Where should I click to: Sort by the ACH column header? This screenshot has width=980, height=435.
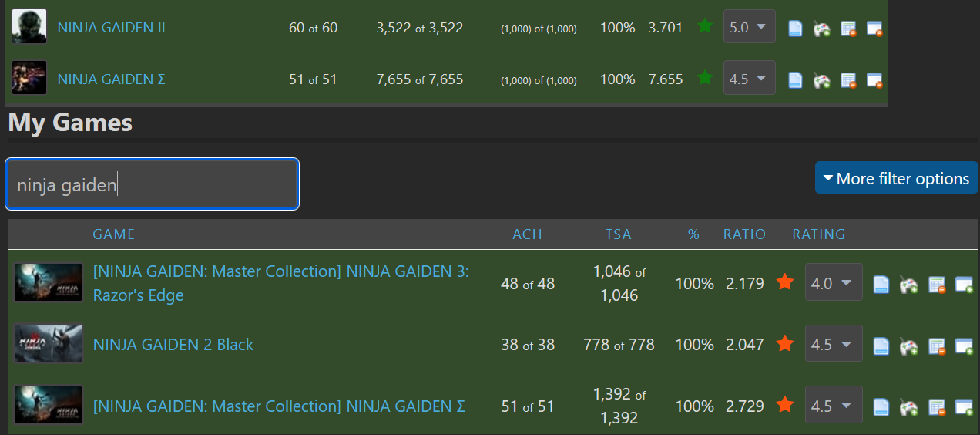[x=528, y=234]
